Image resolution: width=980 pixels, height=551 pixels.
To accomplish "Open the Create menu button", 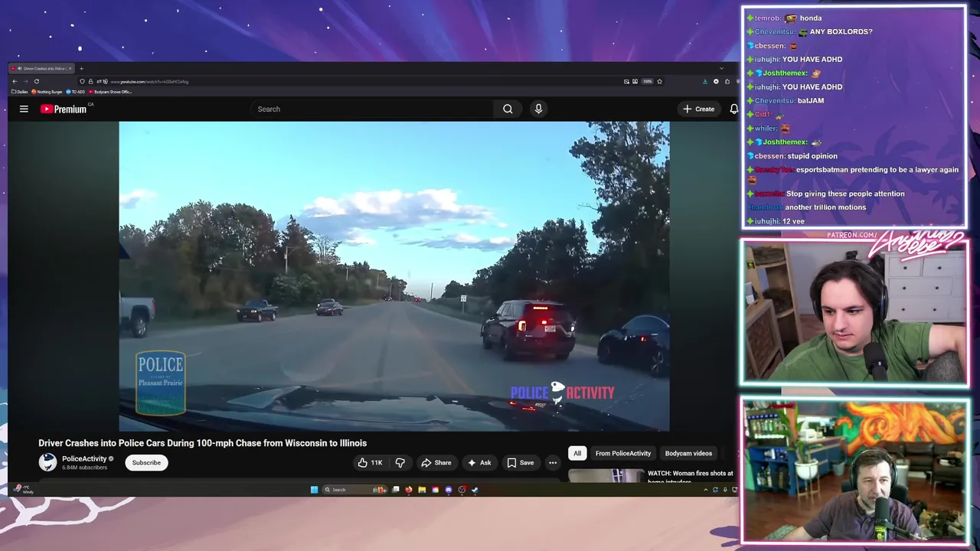I will (x=698, y=109).
